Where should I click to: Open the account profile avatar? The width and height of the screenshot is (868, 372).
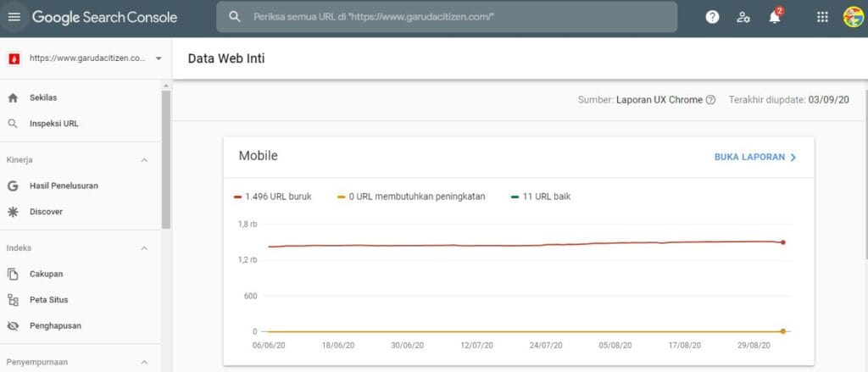click(x=853, y=17)
